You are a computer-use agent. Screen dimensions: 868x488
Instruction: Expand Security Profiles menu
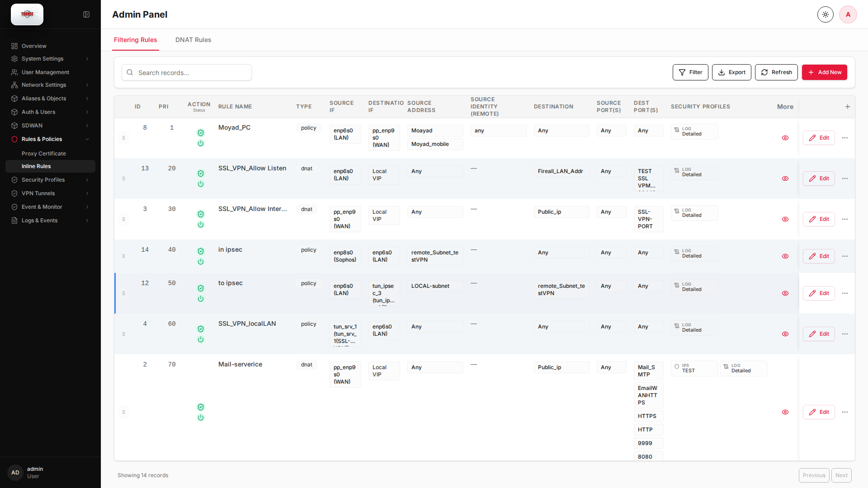tap(50, 180)
